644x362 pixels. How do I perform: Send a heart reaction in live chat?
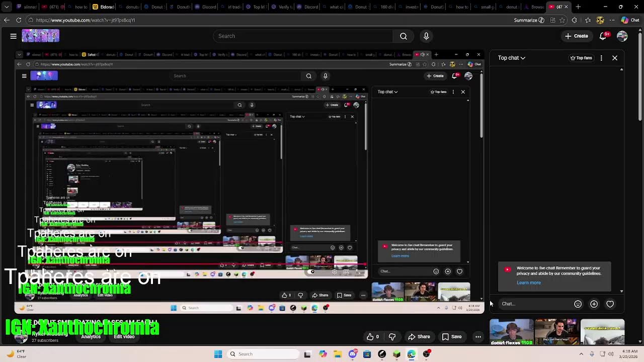(610, 304)
